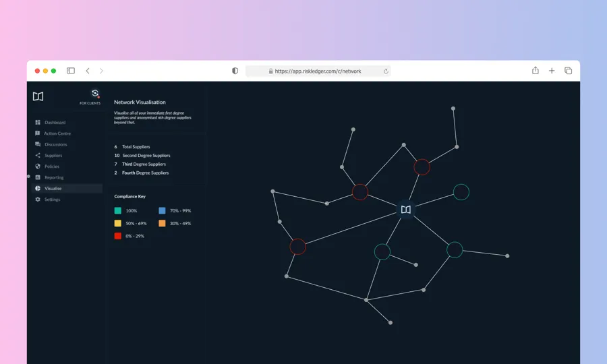Click the Policies shield icon
The height and width of the screenshot is (364, 607).
(x=38, y=166)
